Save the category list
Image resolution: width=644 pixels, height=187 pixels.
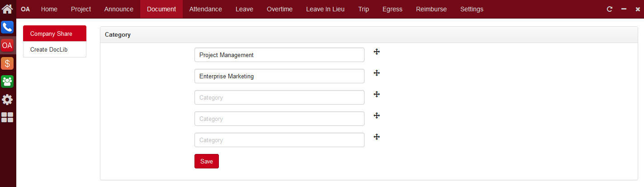207,161
